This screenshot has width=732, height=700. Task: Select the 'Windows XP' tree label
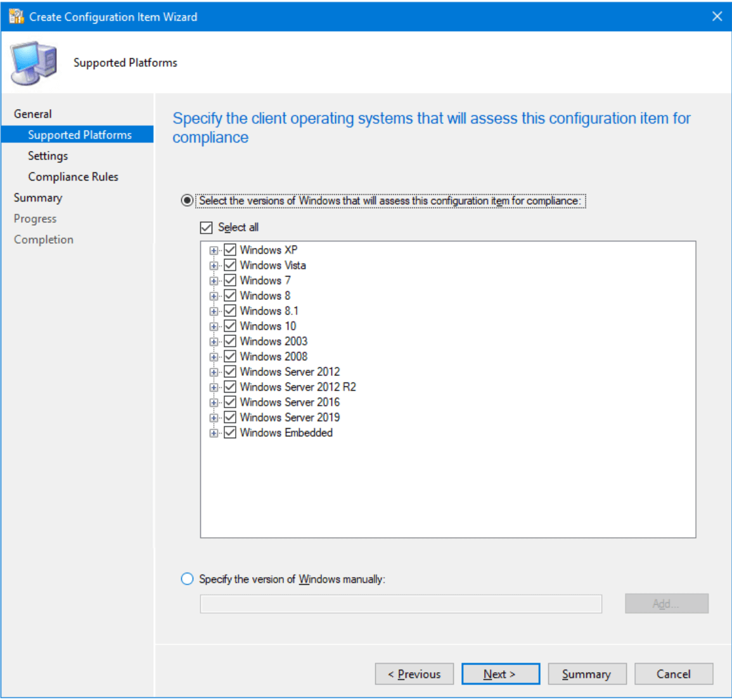click(269, 250)
